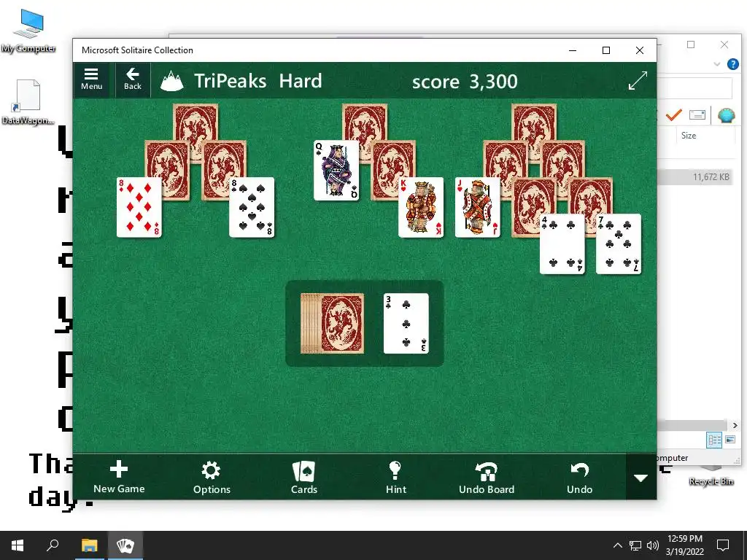747x560 pixels.
Task: Select the 11,672 KB file row
Action: coord(696,177)
